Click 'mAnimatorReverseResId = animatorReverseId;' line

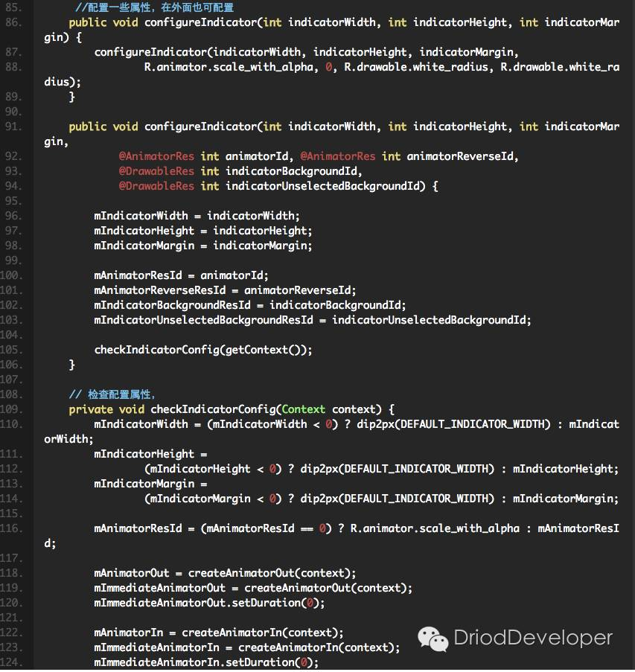click(x=225, y=290)
